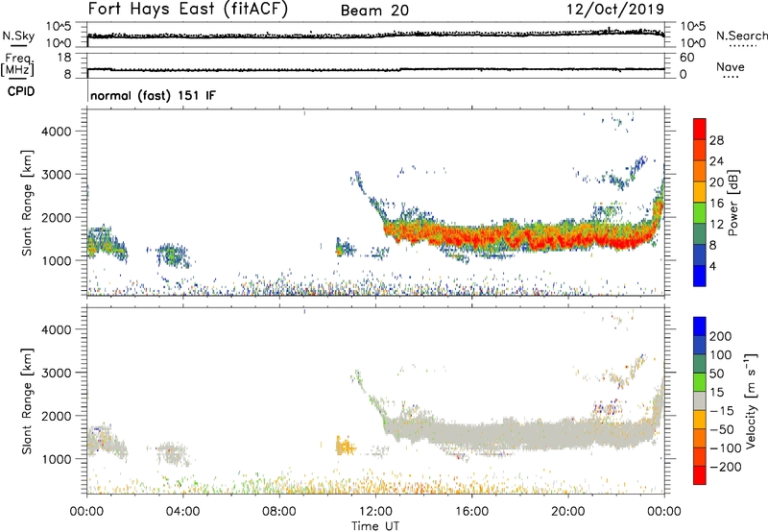Image resolution: width=768 pixels, height=532 pixels.
Task: Pick the red top segment of Power color bar
Action: [x=700, y=129]
